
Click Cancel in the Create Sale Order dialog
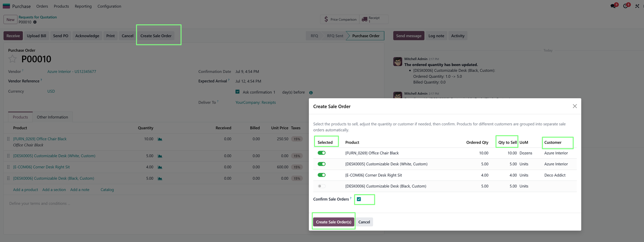coord(364,222)
